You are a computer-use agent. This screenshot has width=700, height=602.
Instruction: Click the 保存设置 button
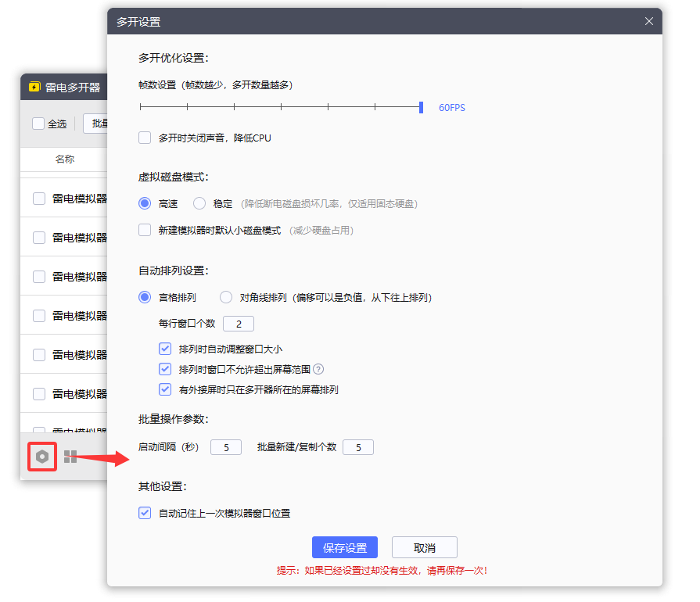[345, 547]
